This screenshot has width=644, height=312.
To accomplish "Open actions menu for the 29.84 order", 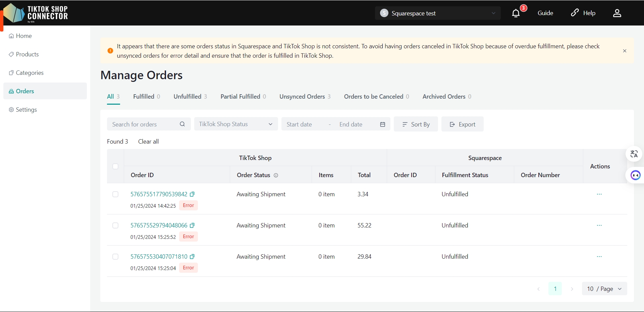I will coord(599,257).
